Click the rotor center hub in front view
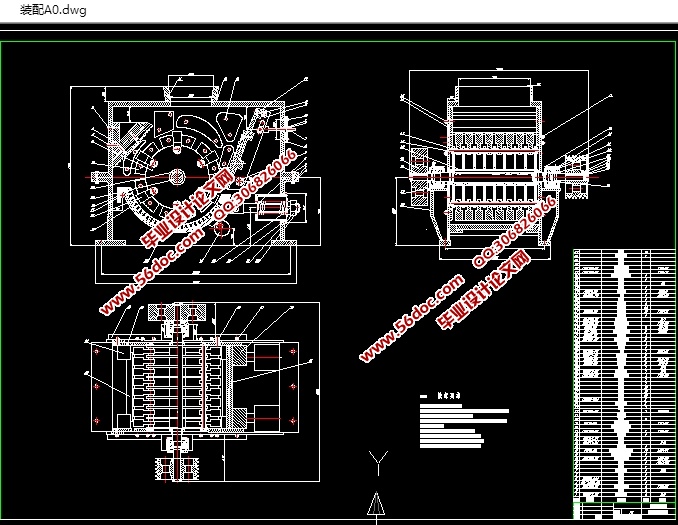This screenshot has height=525, width=678. click(x=176, y=177)
